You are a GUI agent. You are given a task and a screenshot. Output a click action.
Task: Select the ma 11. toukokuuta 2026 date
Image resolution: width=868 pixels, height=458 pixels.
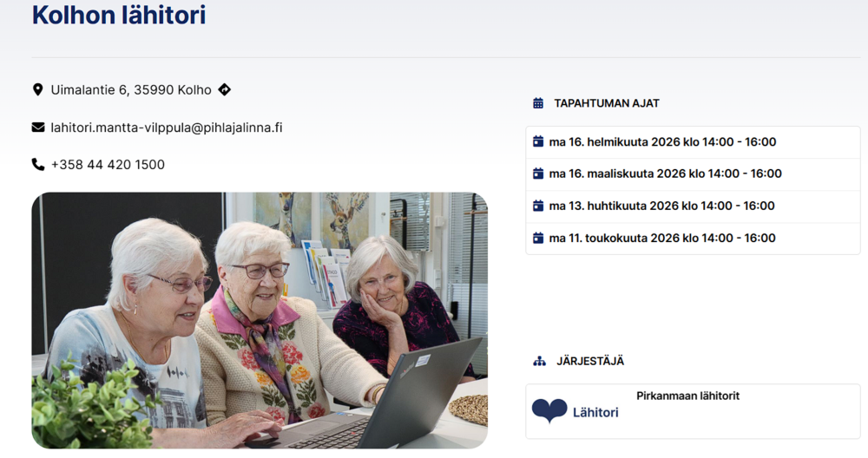point(662,238)
